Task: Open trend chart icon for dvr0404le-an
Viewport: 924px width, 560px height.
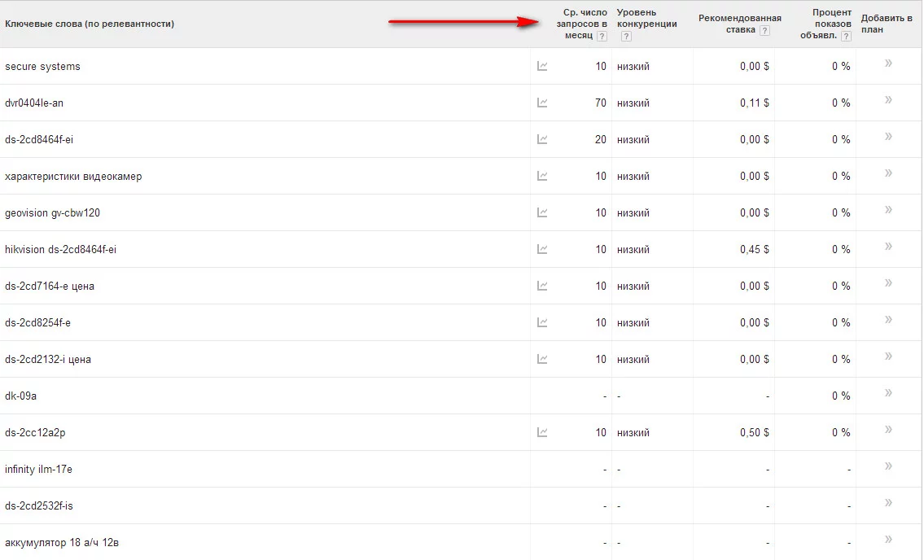Action: click(x=542, y=103)
